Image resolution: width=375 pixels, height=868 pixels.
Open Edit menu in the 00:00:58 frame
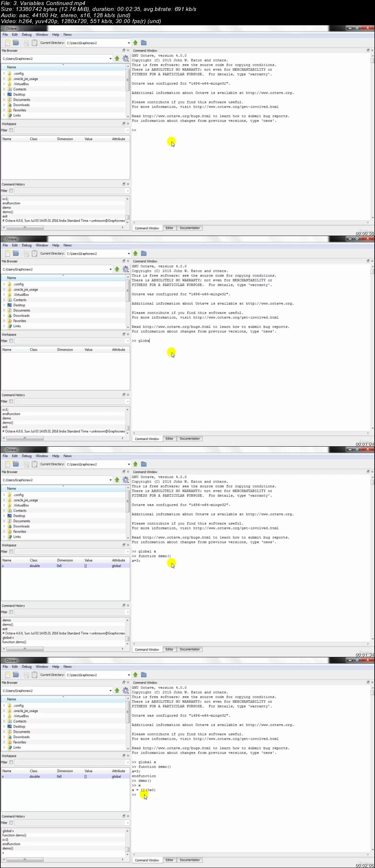pos(15,34)
